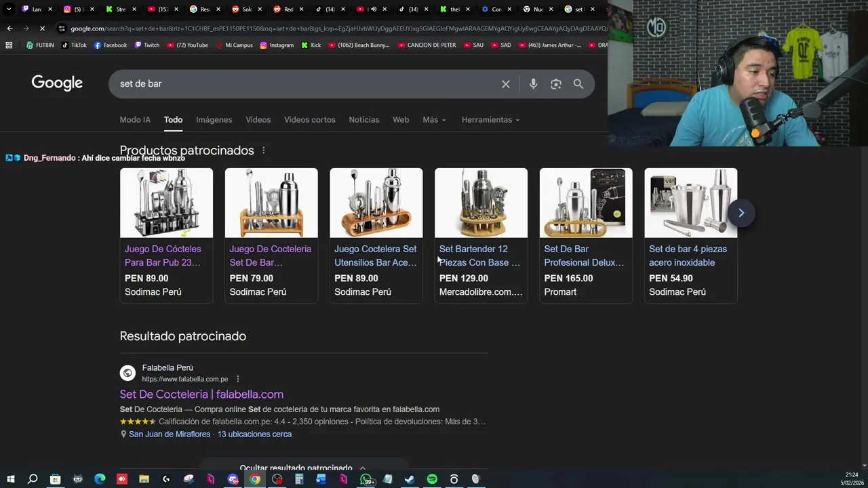The width and height of the screenshot is (868, 488).
Task: Open (1062) Beach Bunny bookmark
Action: pos(359,45)
